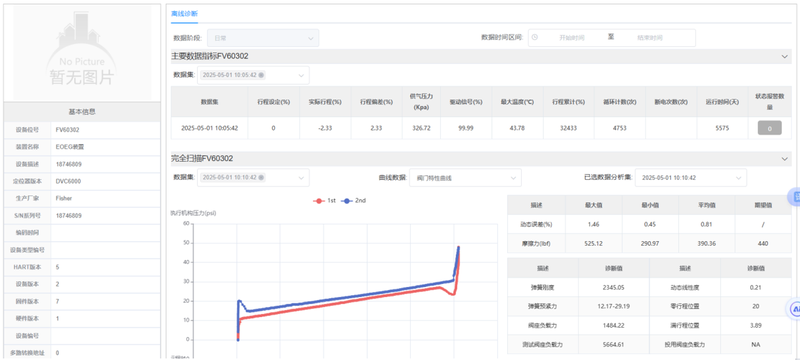
Task: Click the floating AI assistant icon
Action: tap(794, 309)
